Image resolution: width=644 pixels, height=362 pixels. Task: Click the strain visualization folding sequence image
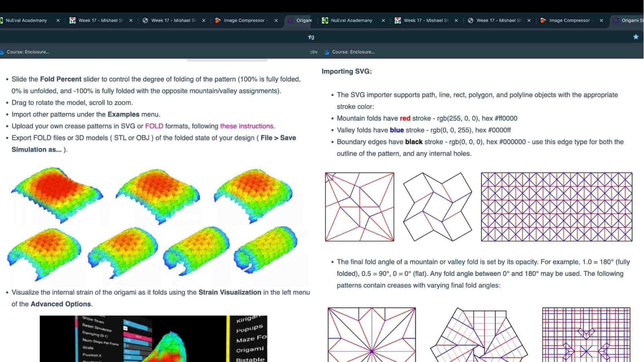[x=153, y=224]
